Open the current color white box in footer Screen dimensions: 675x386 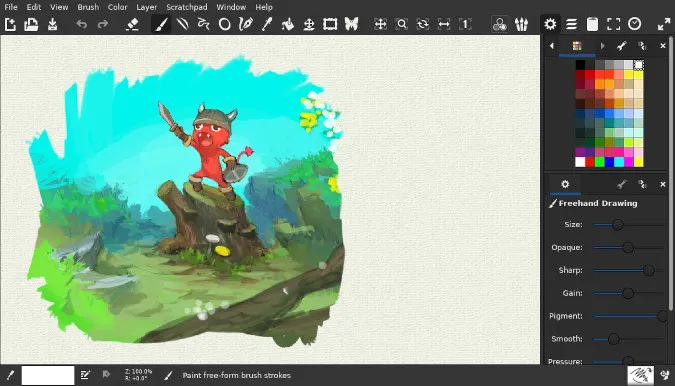(48, 375)
